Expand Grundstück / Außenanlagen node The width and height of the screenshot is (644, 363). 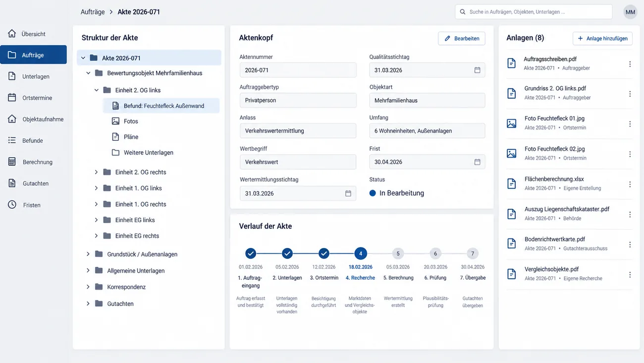[88, 254]
